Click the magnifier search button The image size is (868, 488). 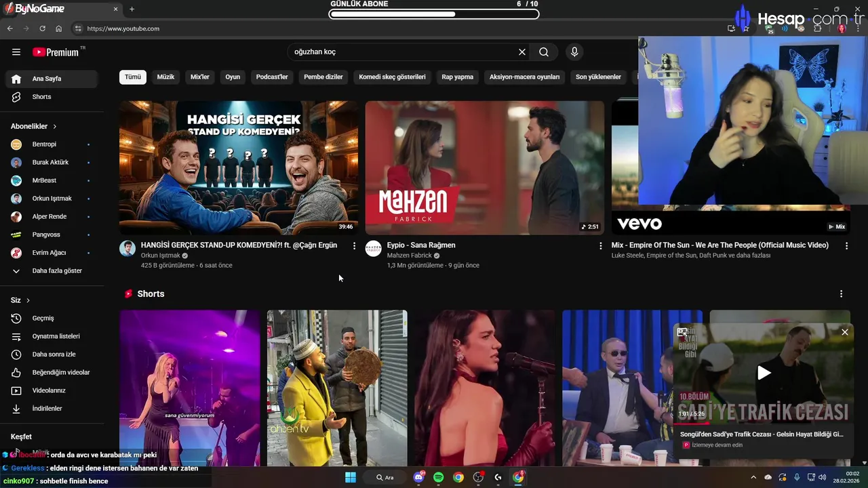pos(544,52)
